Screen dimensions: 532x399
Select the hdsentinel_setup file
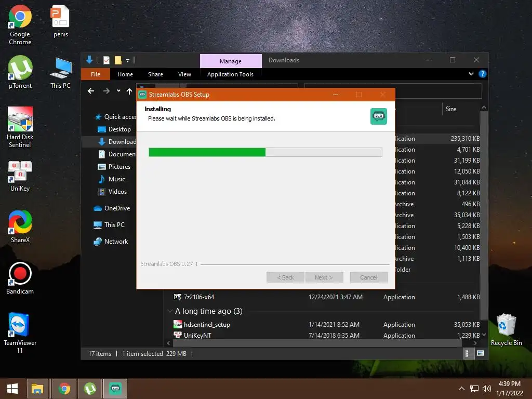[x=207, y=325]
